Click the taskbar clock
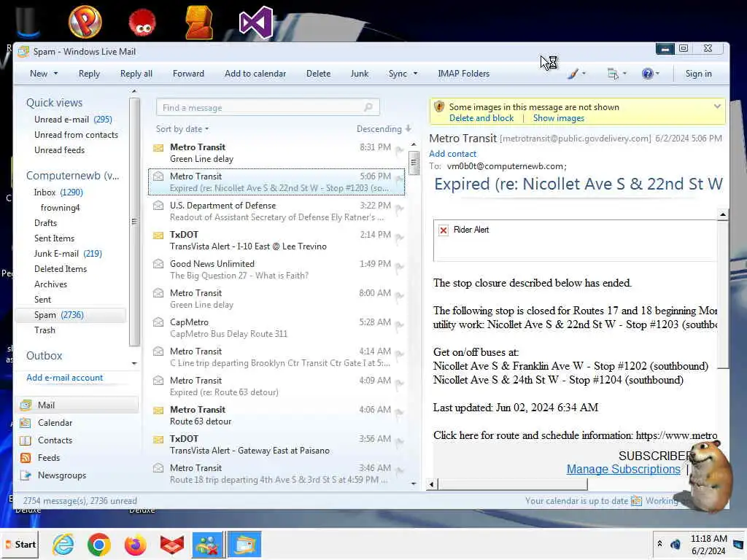Screen dimensions: 747x560 click(x=708, y=545)
